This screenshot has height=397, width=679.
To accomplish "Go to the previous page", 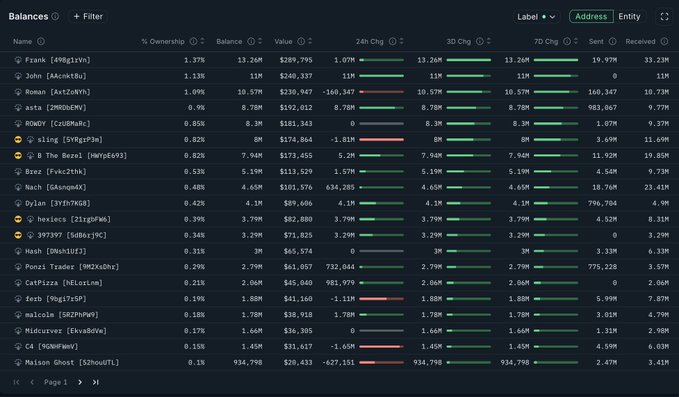I will point(32,382).
